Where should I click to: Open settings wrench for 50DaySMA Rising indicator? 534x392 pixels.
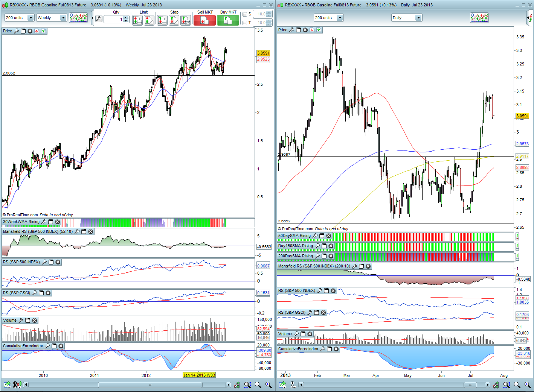315,236
